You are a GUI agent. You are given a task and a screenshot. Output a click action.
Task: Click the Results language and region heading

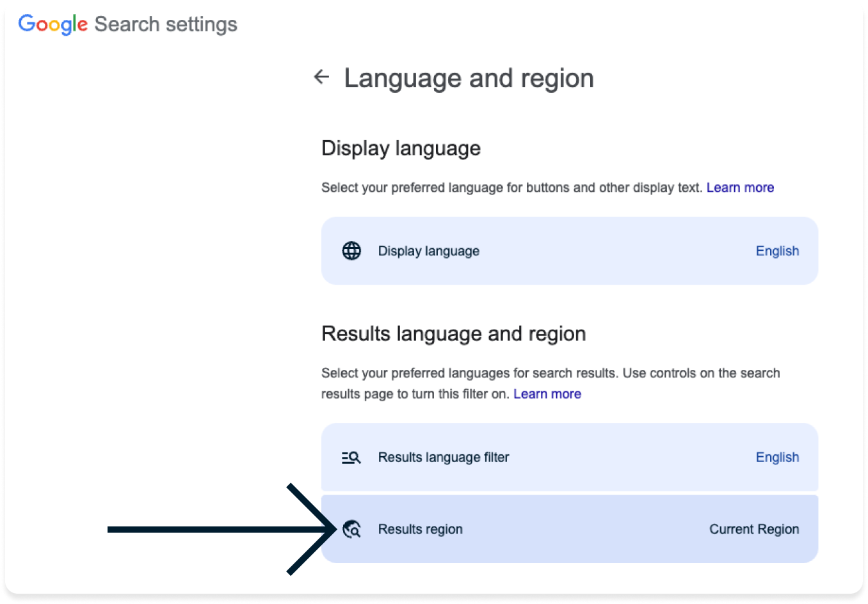454,334
